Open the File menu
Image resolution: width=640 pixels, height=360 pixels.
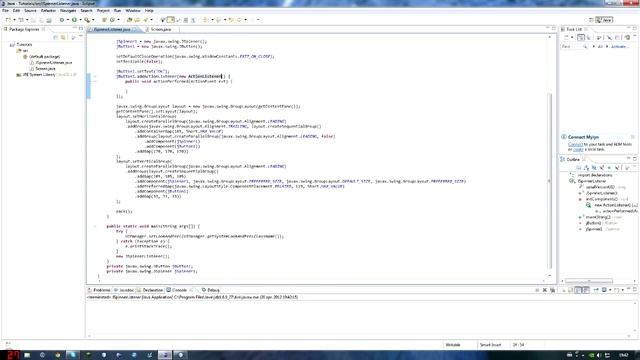pos(5,11)
